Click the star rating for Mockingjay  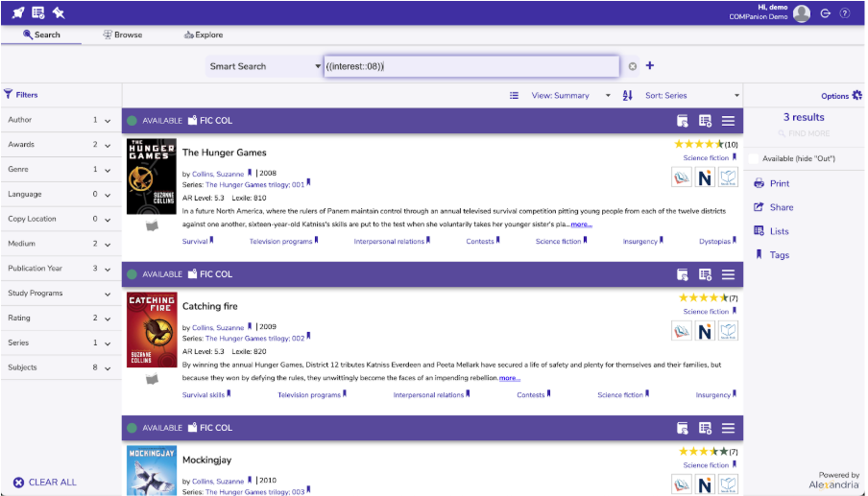(x=703, y=452)
